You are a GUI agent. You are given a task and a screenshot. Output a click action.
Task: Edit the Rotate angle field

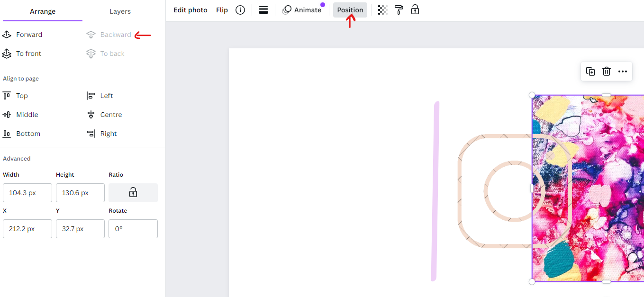point(133,229)
